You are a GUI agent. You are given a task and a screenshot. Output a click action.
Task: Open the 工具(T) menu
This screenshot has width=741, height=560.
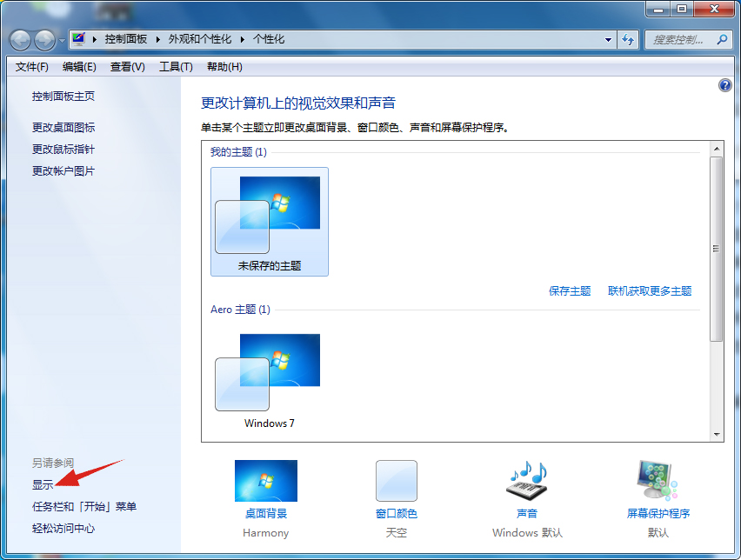[x=176, y=67]
